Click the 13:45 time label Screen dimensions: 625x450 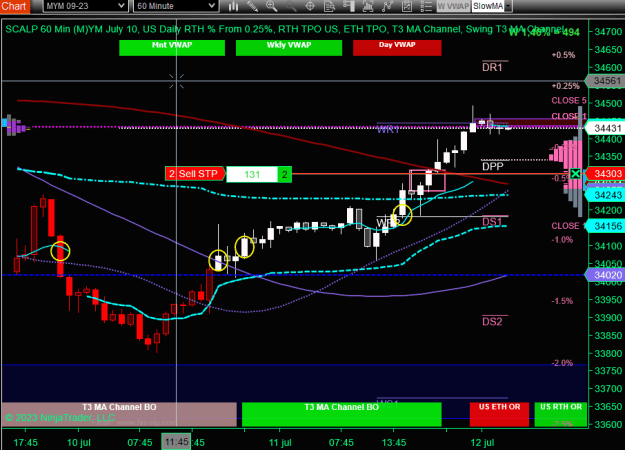coord(394,443)
